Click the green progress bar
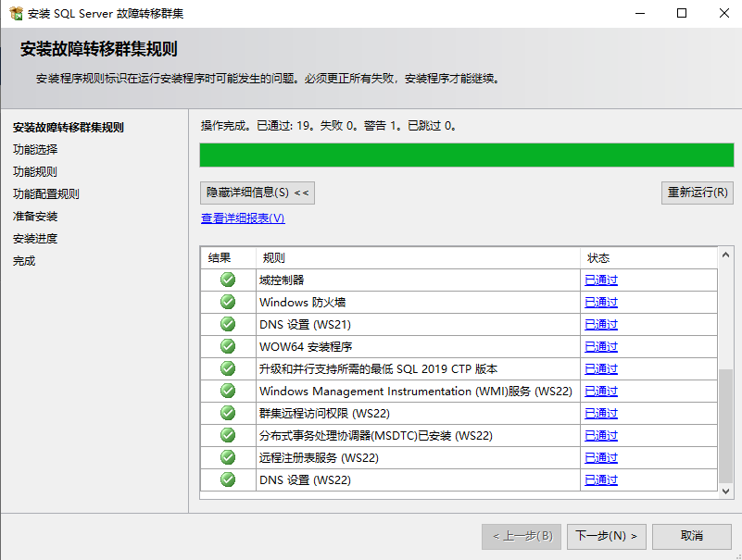742x560 pixels. 467,155
